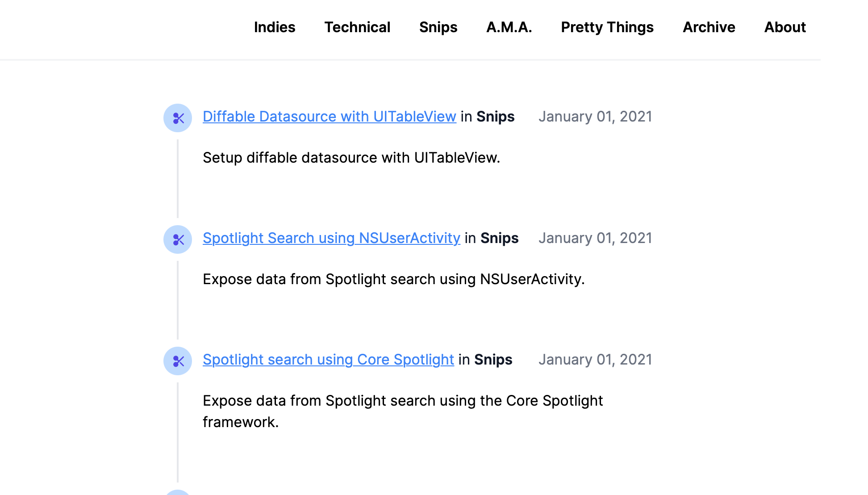The height and width of the screenshot is (495, 868).
Task: Click the date on Diffable Datasource post
Action: 595,117
